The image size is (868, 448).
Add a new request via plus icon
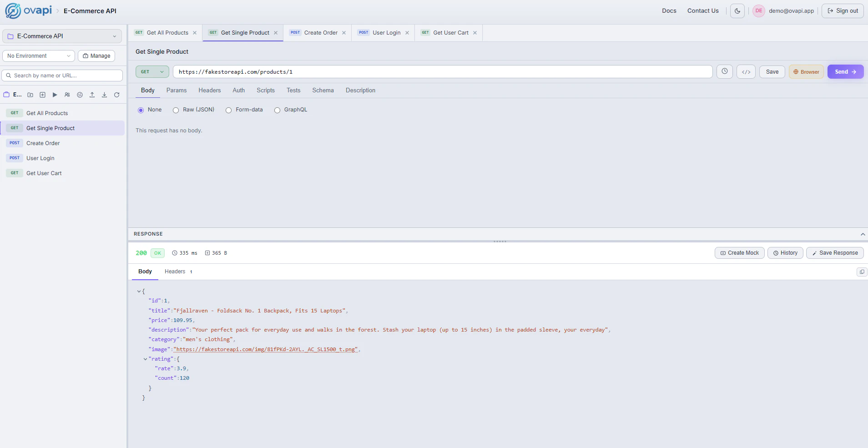[42, 95]
